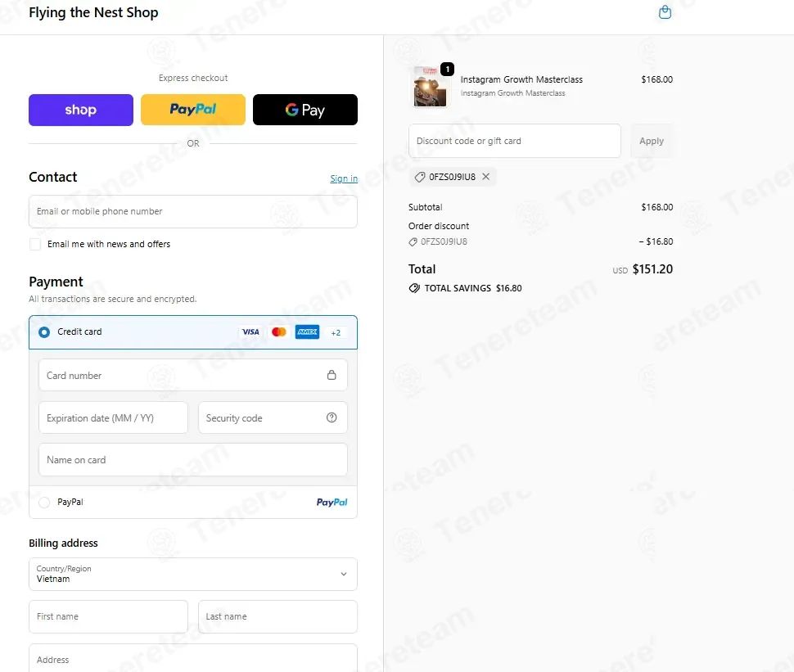Click the Visa card logo
The image size is (794, 672).
tap(250, 332)
